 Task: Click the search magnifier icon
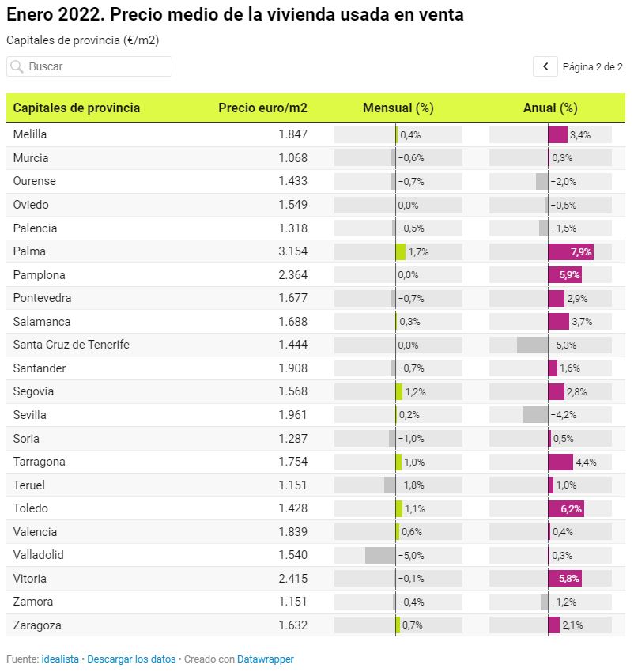[17, 67]
